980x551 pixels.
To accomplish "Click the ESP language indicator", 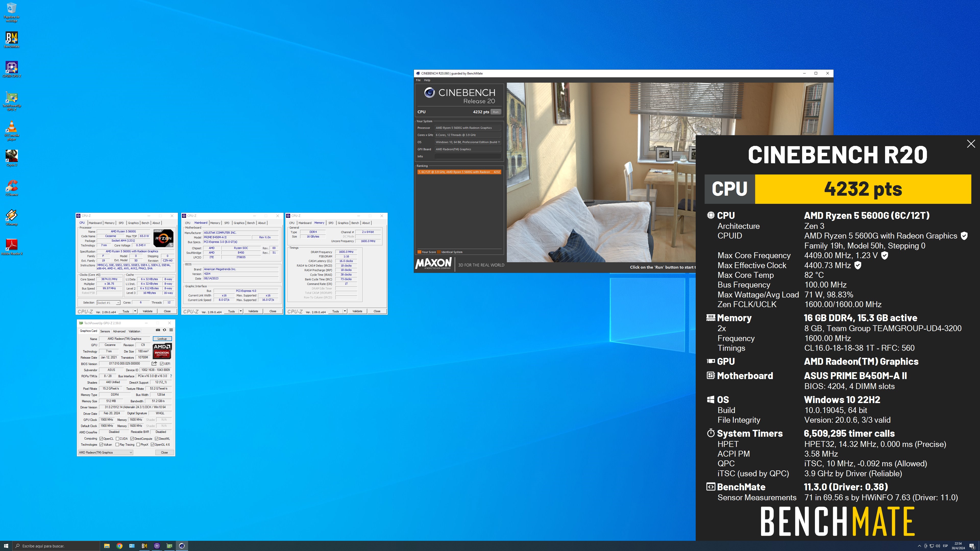I will 945,546.
